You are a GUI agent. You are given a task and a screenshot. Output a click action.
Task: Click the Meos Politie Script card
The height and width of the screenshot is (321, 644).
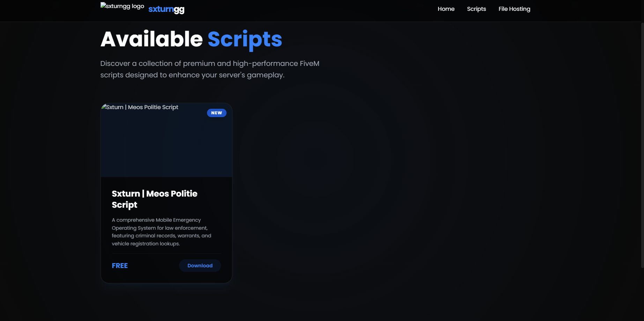click(166, 192)
